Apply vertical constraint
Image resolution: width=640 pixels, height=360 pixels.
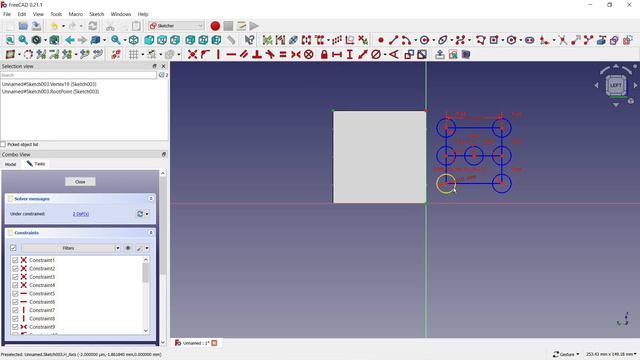(x=218, y=54)
